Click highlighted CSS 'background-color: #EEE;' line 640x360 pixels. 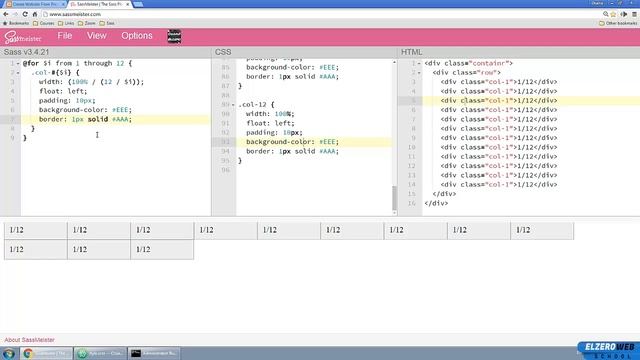pyautogui.click(x=292, y=142)
